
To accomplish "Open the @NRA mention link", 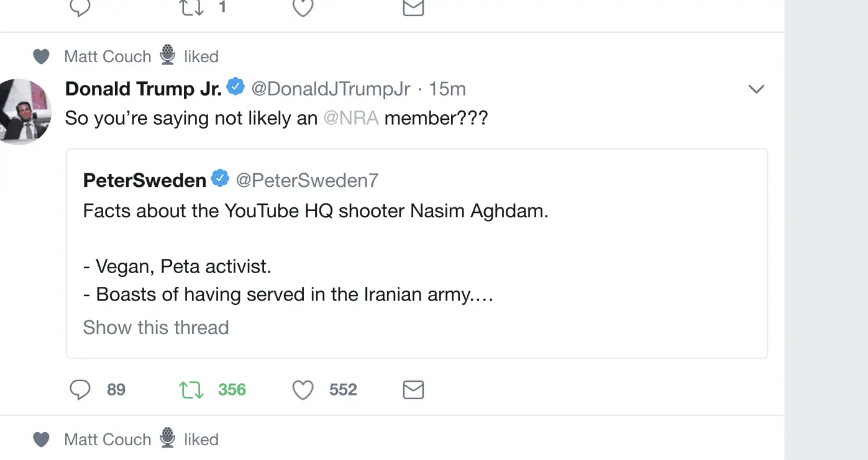I will (351, 118).
